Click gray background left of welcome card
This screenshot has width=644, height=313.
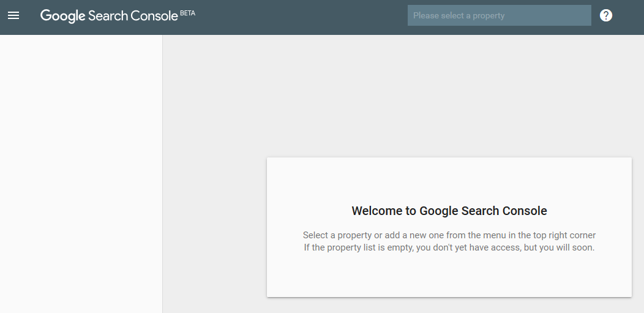[214, 227]
